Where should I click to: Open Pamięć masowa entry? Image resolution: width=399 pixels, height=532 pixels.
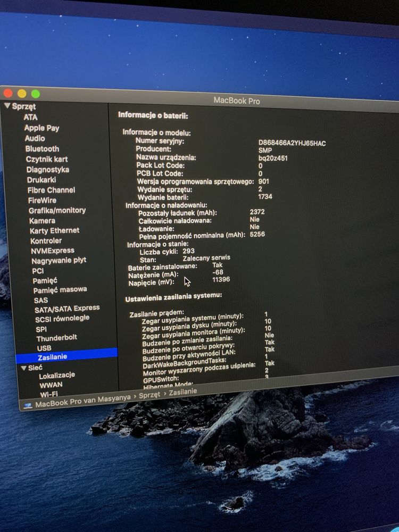point(60,290)
